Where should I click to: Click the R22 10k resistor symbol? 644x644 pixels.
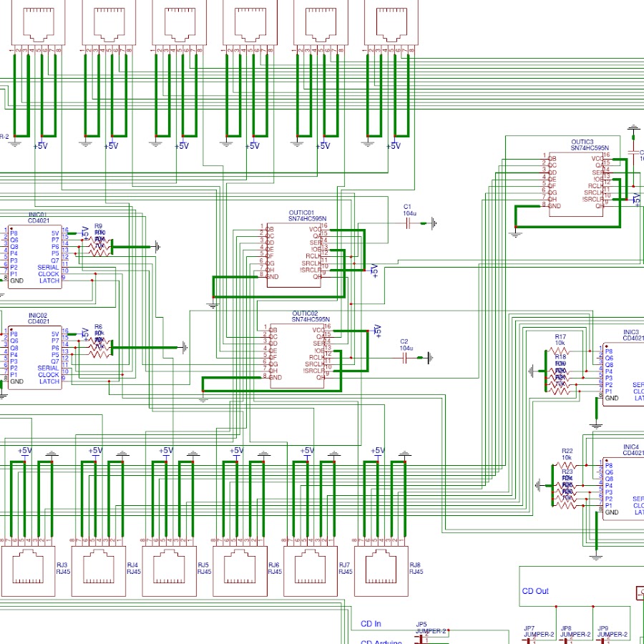click(x=566, y=465)
